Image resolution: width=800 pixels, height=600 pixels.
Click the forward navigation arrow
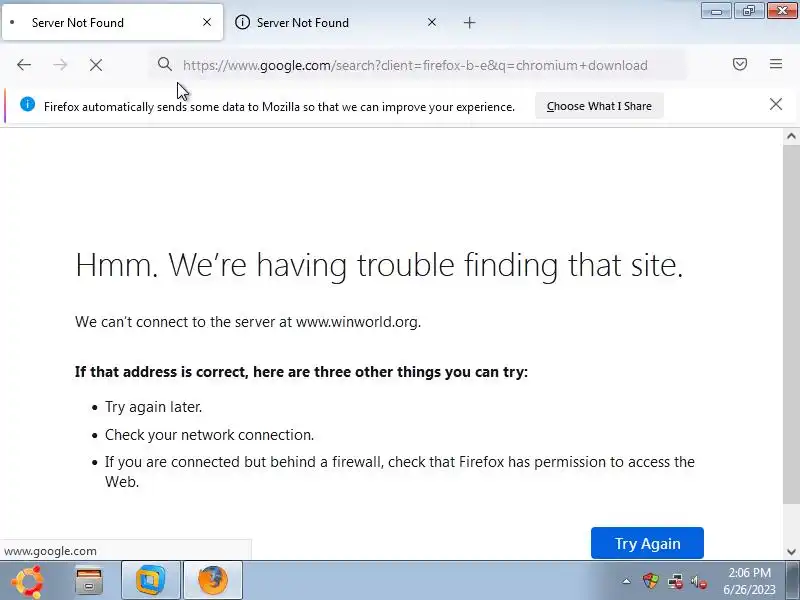pos(60,65)
